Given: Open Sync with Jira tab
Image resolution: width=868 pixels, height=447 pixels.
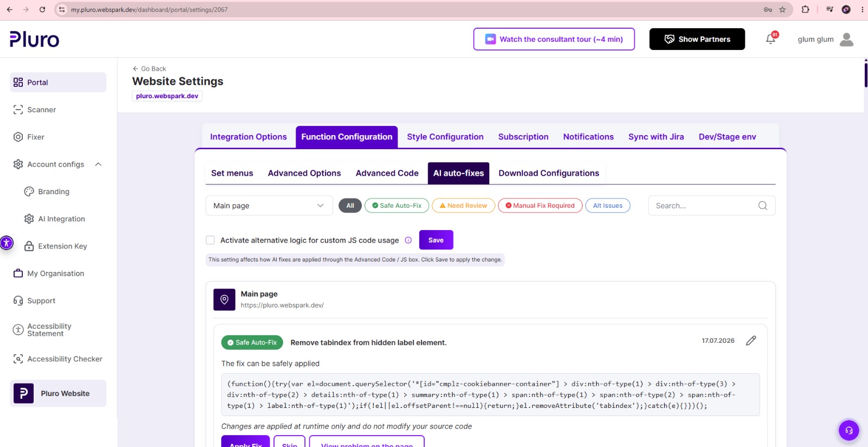Looking at the screenshot, I should [656, 137].
